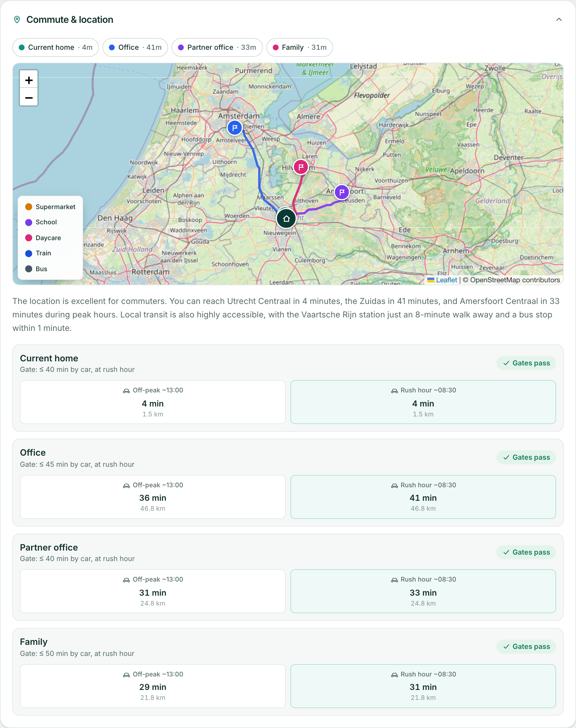576x728 pixels.
Task: Click the Current home Gates pass badge
Action: (x=526, y=363)
